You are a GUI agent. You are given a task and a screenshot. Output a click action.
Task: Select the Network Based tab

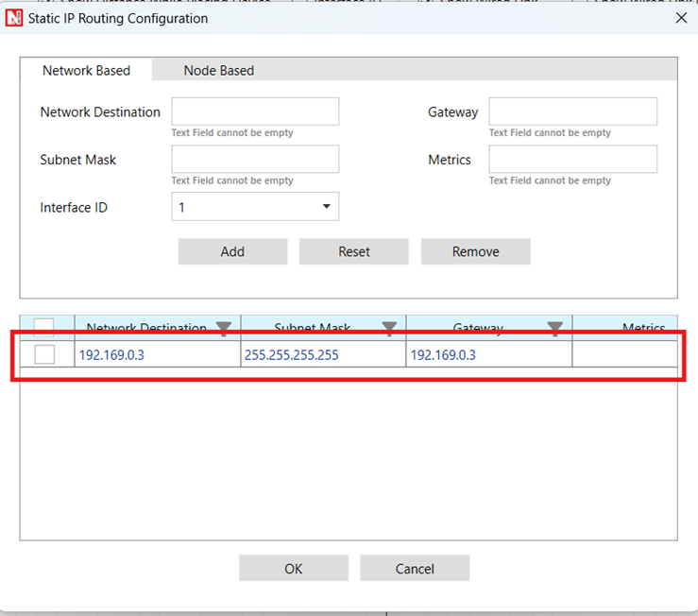coord(86,70)
